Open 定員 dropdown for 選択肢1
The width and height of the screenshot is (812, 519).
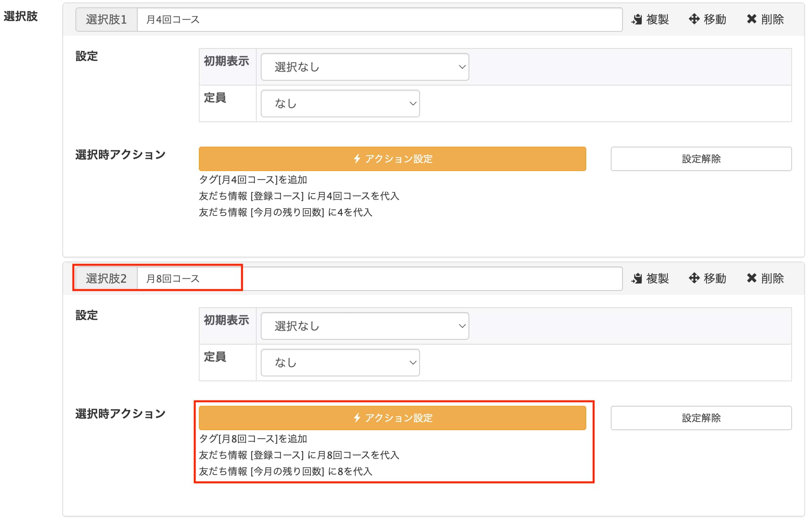tap(340, 103)
